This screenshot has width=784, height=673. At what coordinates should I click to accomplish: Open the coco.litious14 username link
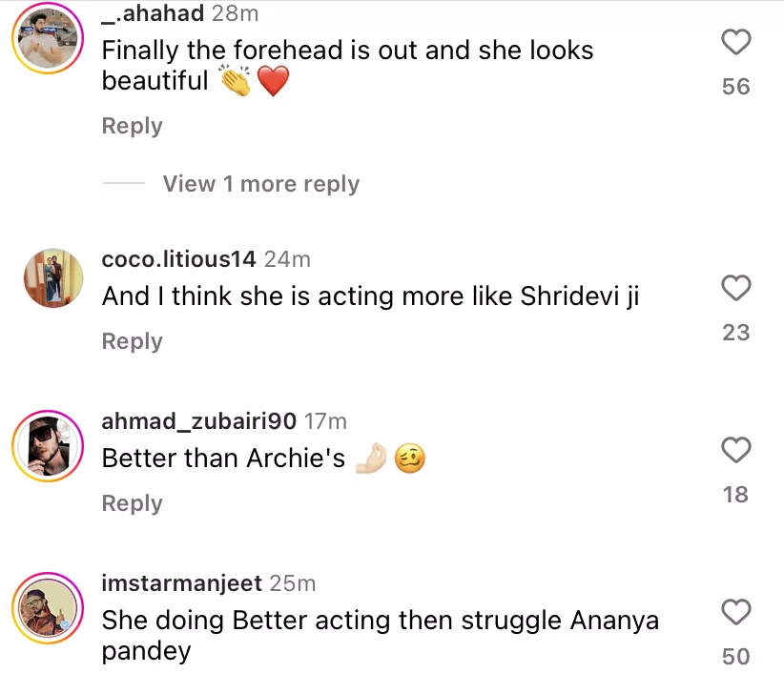pos(178,259)
